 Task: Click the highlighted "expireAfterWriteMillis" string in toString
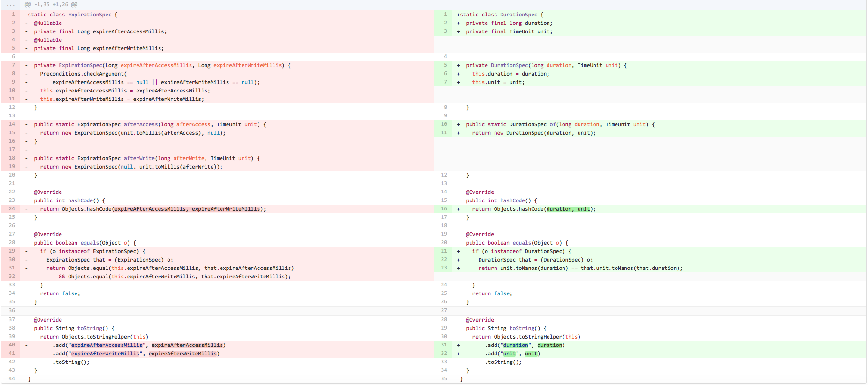tap(105, 354)
